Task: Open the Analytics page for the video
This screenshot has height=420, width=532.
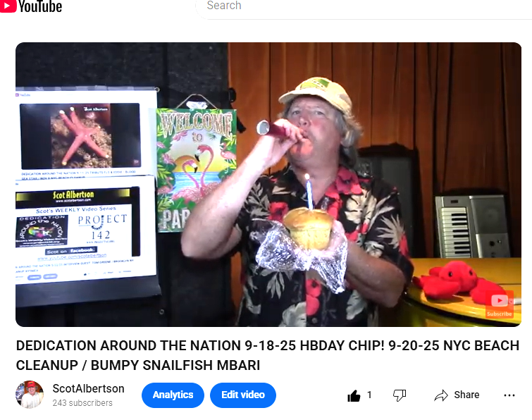Action: pyautogui.click(x=173, y=395)
